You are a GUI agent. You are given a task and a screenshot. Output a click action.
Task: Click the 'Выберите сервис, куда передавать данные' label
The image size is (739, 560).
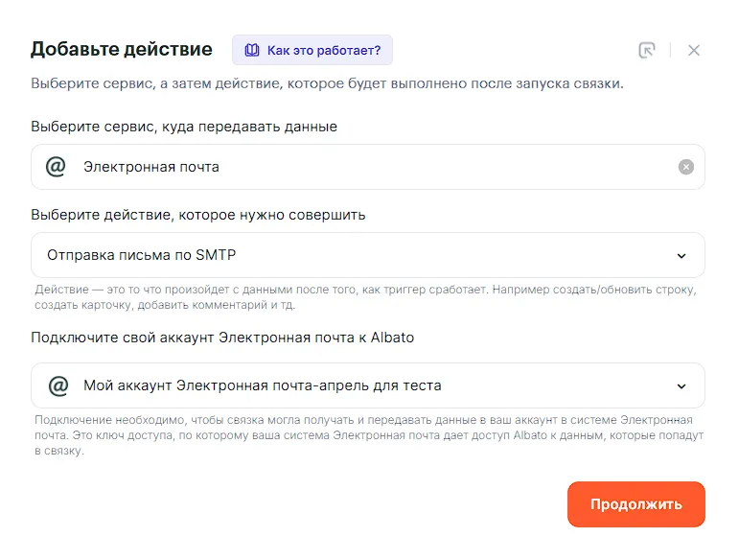click(184, 127)
